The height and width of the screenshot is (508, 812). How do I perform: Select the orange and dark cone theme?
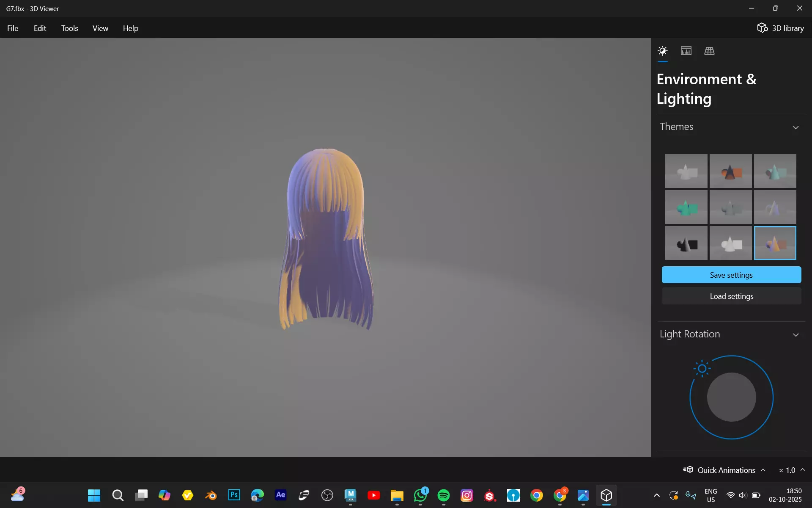point(730,171)
